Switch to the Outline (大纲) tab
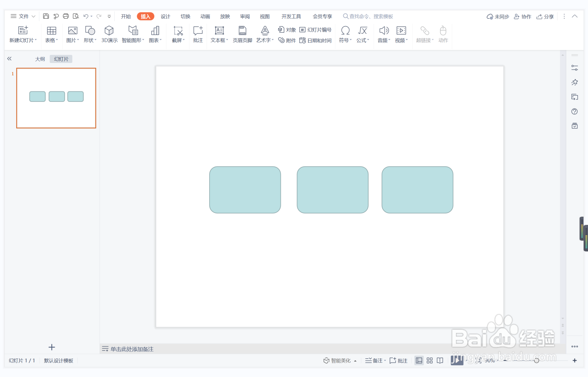The image size is (588, 377). (40, 59)
